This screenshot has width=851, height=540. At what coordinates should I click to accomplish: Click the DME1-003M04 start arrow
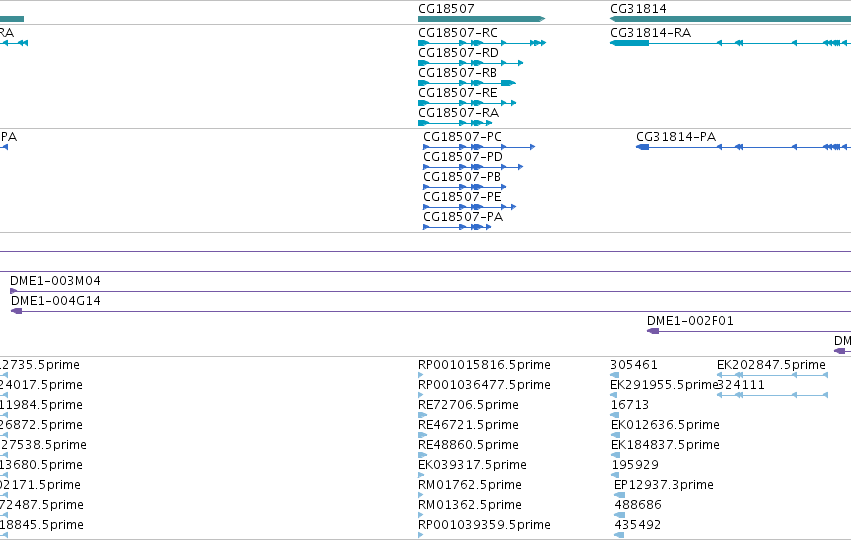pos(14,291)
